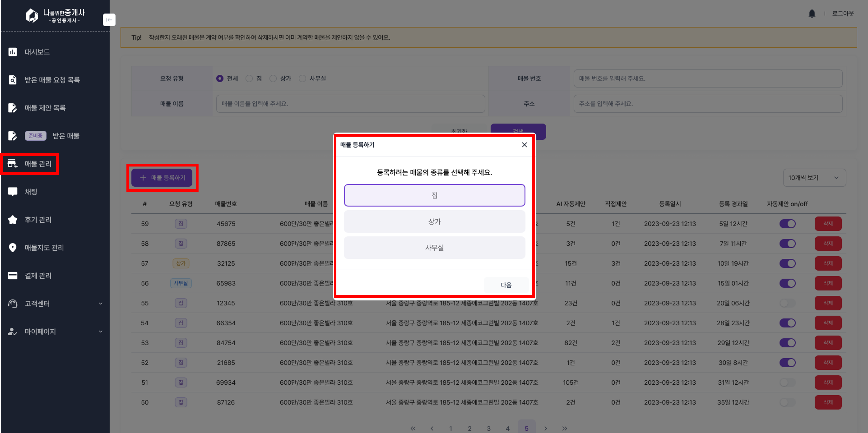
Task: Go to the first page of results
Action: point(413,428)
